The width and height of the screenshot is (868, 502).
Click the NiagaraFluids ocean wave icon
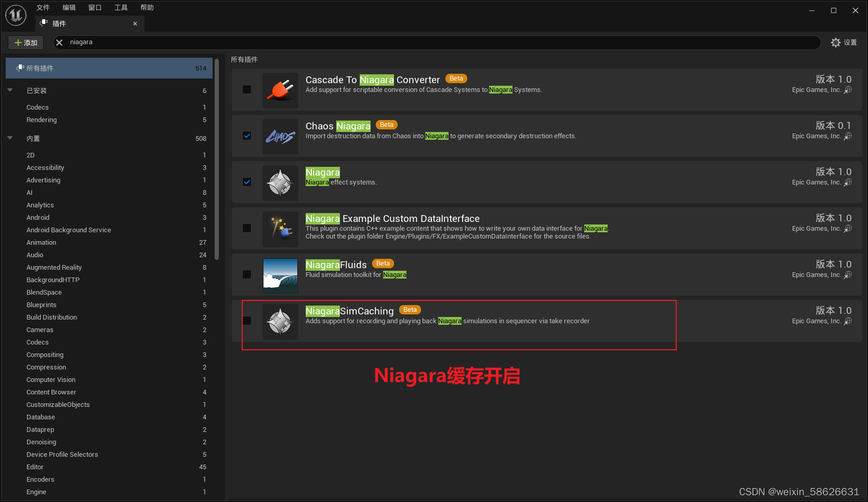pos(280,275)
